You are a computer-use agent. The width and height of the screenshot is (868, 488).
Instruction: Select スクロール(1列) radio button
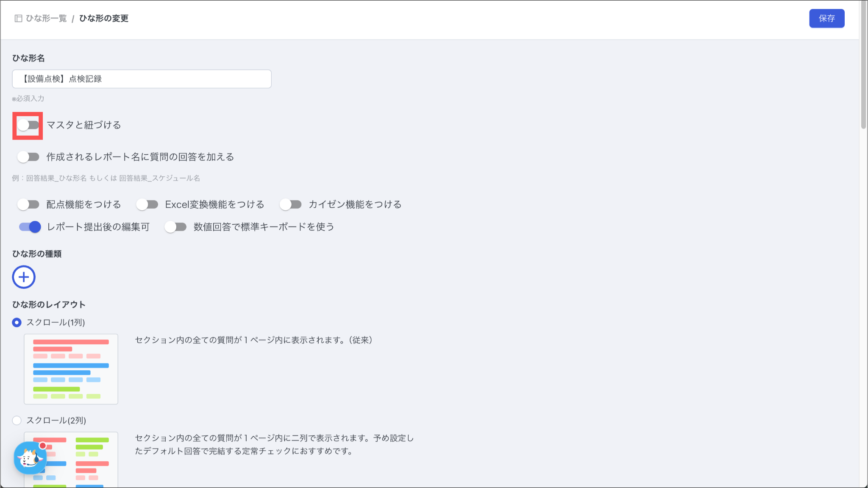(17, 323)
